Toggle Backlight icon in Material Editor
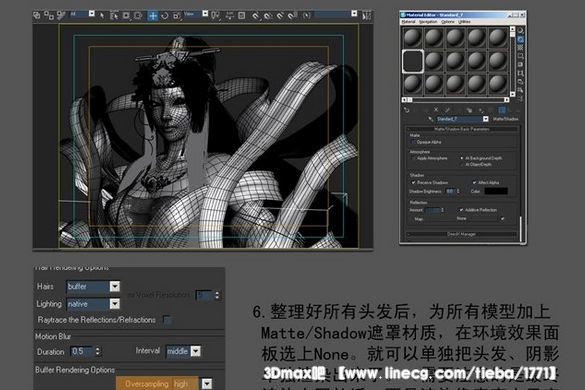 click(x=520, y=39)
